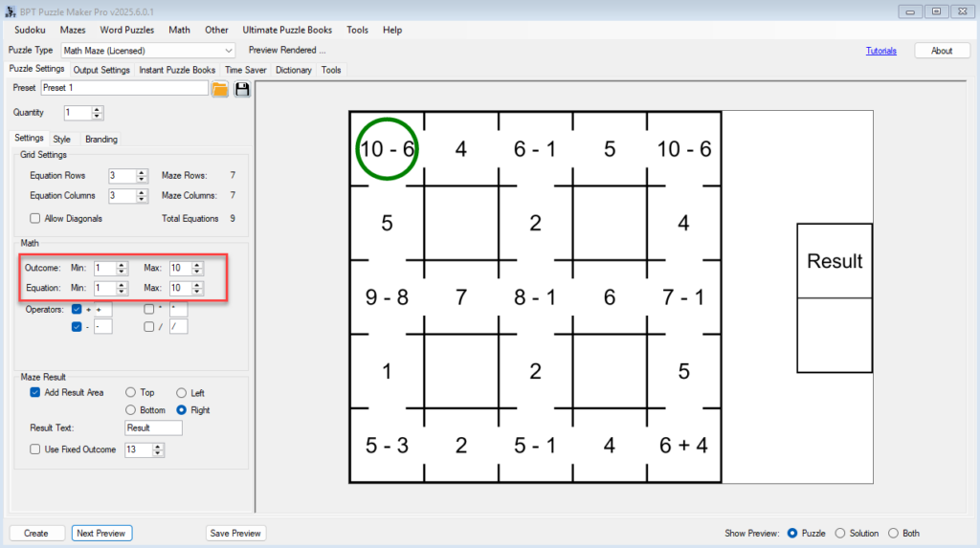Open the Word Puzzles menu
This screenshot has width=980, height=548.
(127, 30)
